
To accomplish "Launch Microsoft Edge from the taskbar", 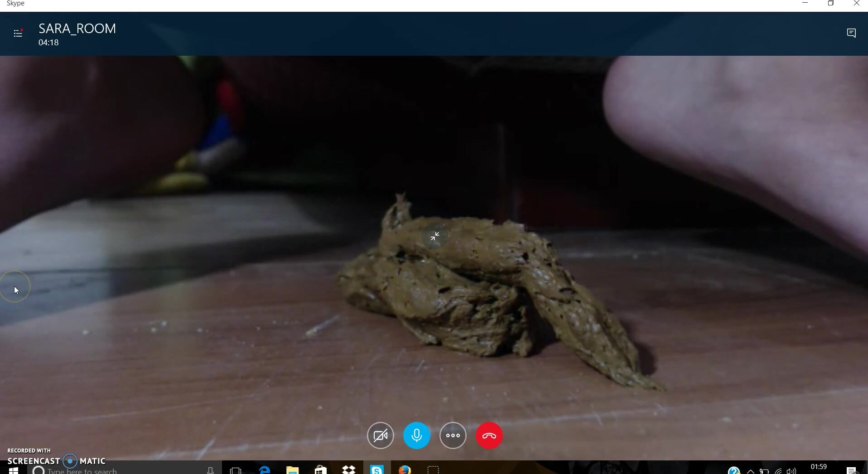I will 265,470.
